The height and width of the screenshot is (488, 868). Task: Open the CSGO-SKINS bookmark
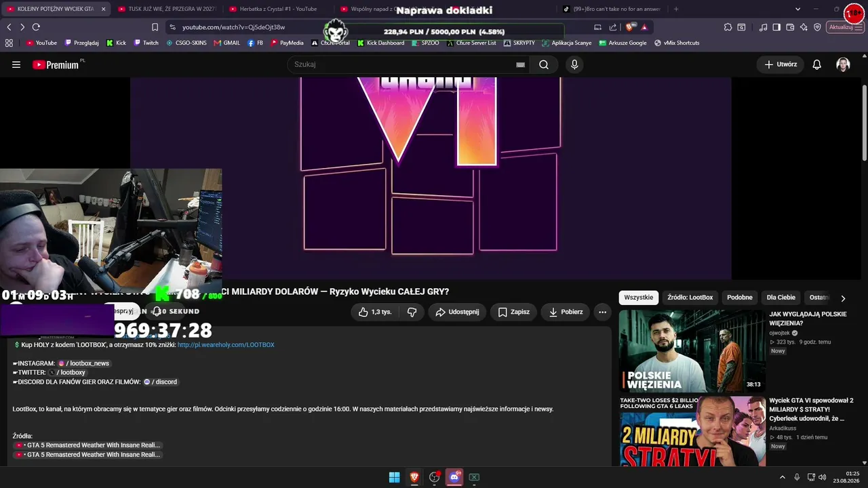(x=186, y=43)
